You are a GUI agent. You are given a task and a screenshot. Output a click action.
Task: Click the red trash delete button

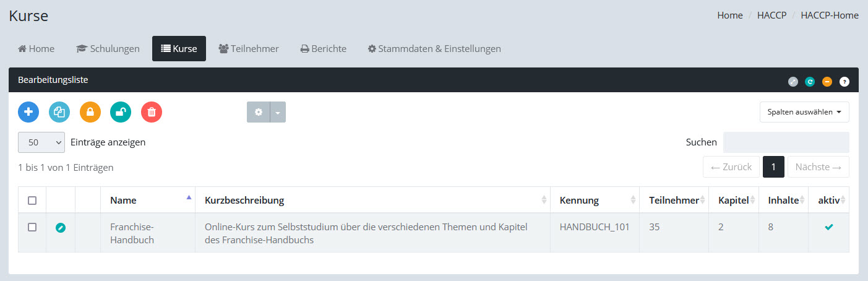tap(152, 112)
